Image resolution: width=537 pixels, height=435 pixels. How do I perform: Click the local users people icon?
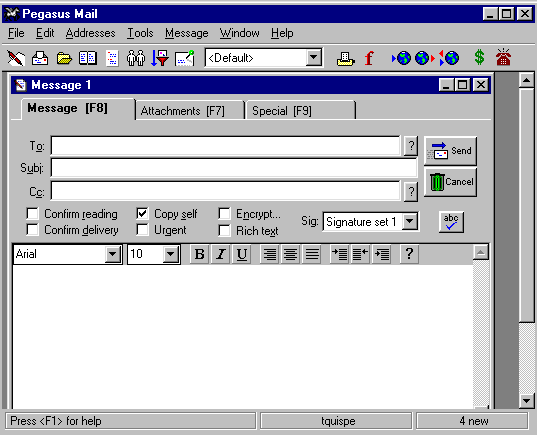click(136, 58)
